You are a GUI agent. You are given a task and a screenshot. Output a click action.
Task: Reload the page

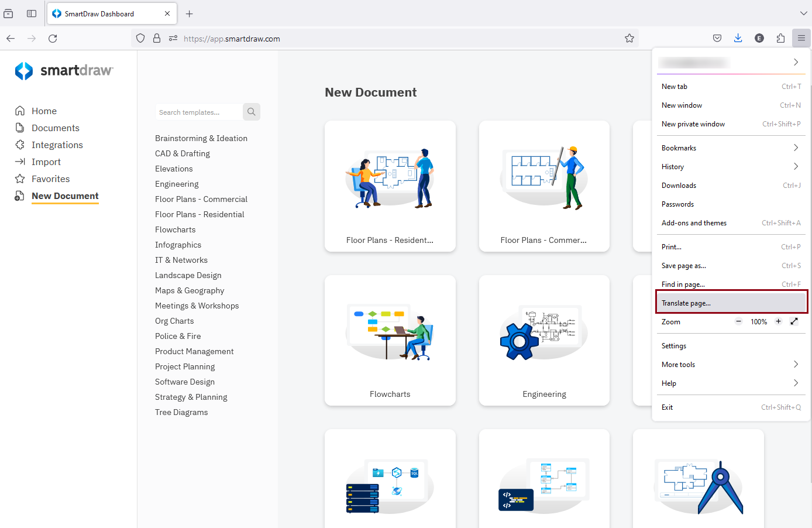coord(53,39)
